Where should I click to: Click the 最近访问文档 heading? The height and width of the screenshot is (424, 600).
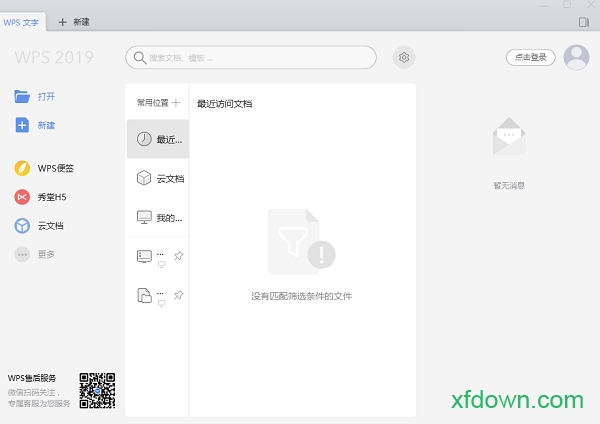(225, 104)
